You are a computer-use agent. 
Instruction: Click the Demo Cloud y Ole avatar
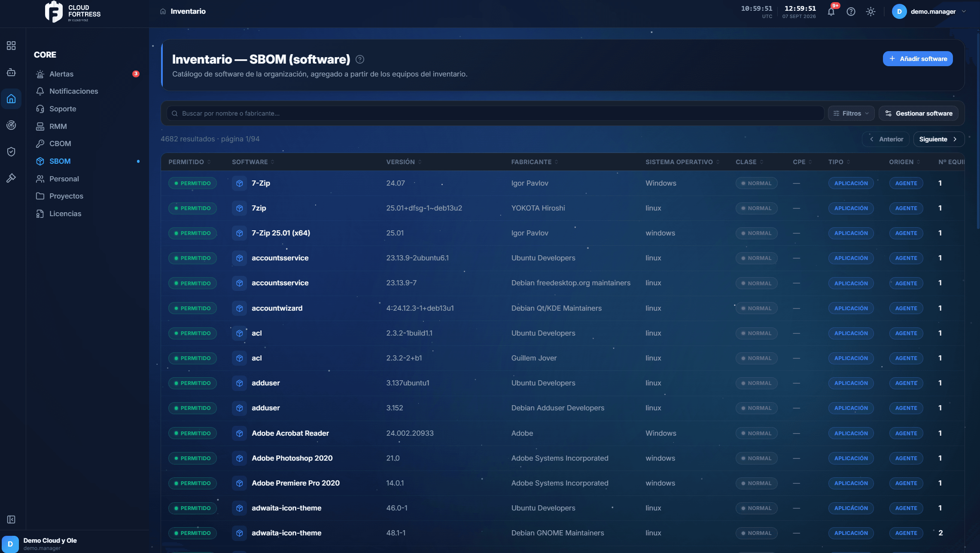coord(10,544)
